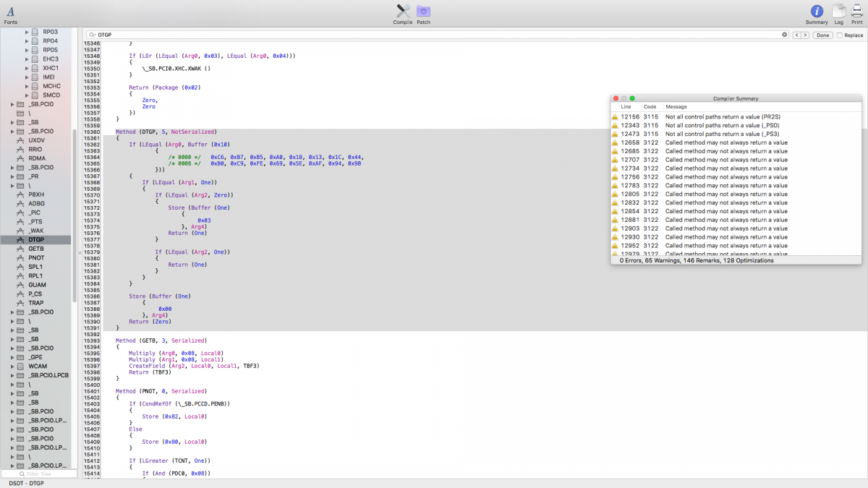Select the ADBG method in tree
Screen dimensions: 868x488
click(36, 203)
